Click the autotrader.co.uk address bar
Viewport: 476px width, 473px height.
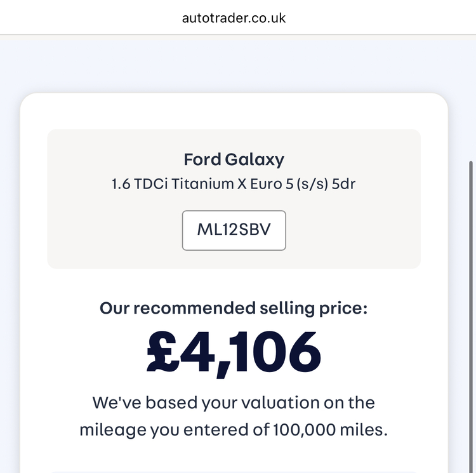tap(234, 18)
